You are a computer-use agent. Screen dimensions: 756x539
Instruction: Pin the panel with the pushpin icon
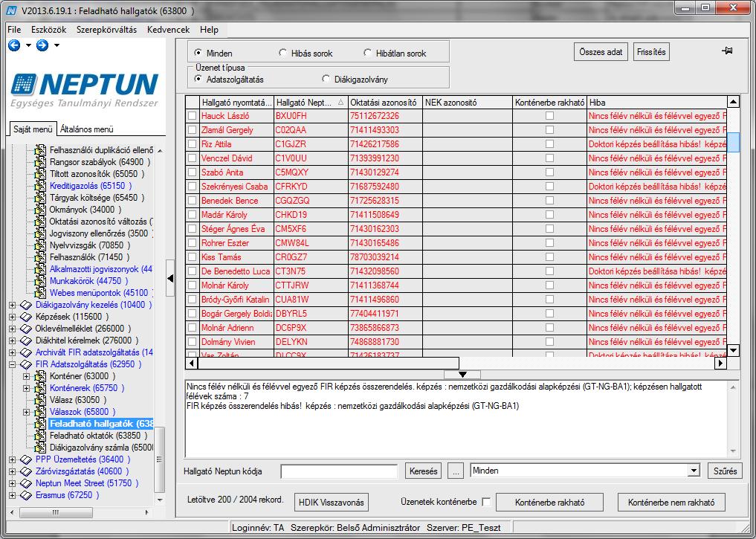click(x=727, y=51)
